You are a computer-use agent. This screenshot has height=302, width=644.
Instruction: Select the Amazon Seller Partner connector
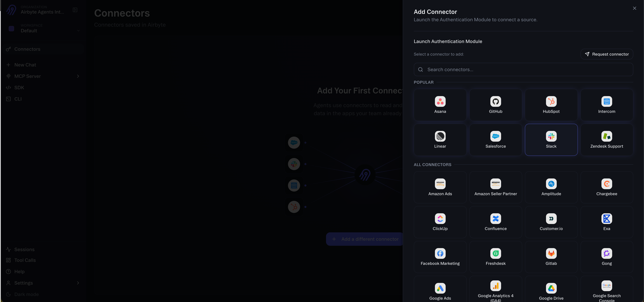(496, 187)
